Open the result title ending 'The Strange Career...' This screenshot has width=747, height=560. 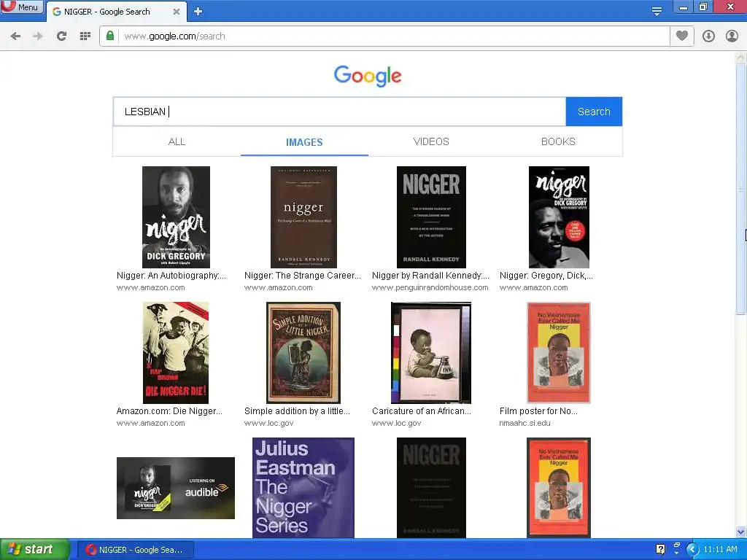click(303, 275)
